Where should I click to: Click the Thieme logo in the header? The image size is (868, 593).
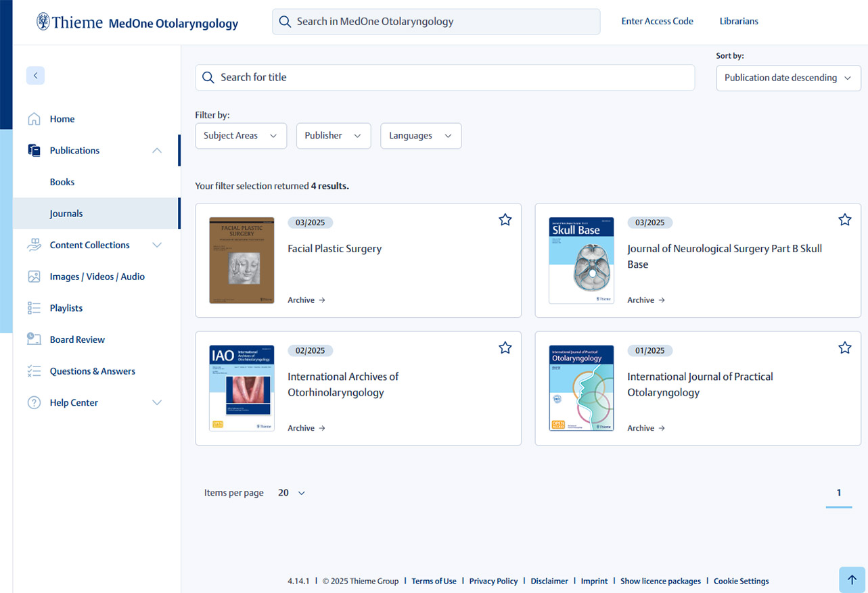(x=70, y=22)
